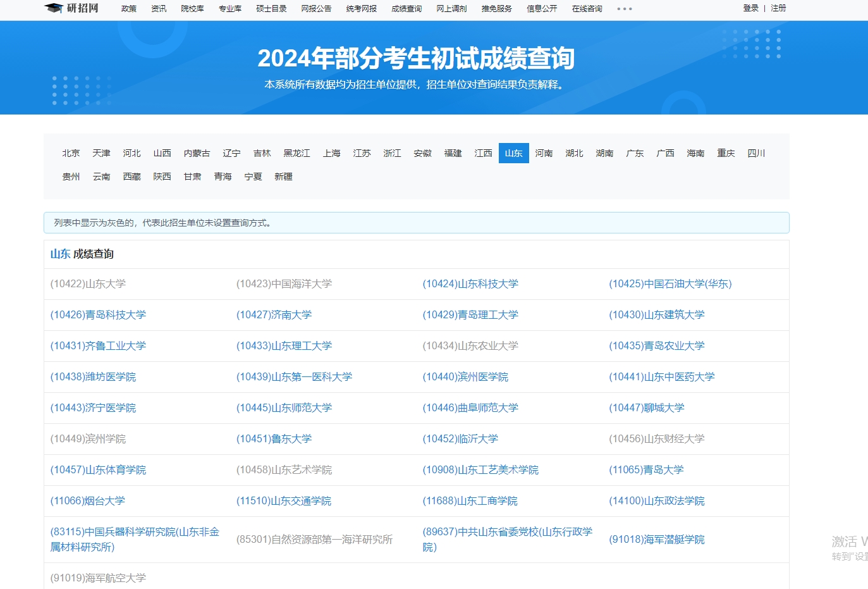The image size is (868, 589).
Task: Open 在线咨询 navigation item
Action: 587,9
